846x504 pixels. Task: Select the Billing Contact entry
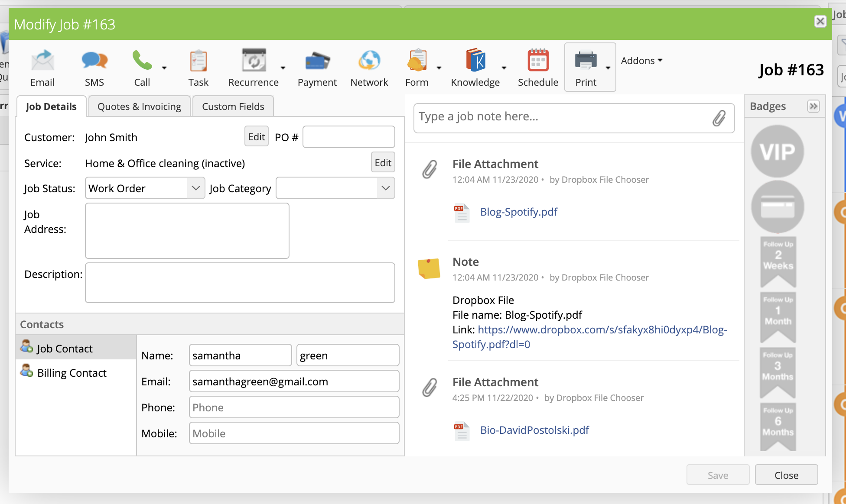tap(72, 373)
